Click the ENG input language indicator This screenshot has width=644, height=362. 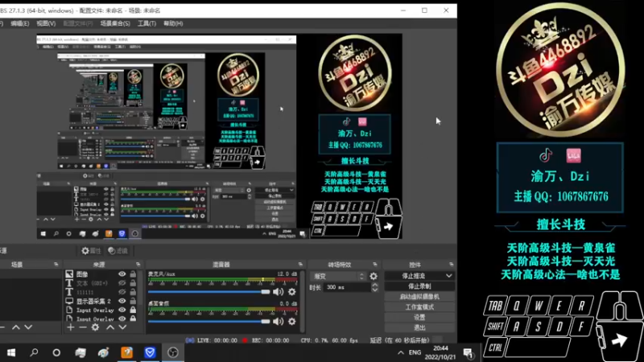[415, 352]
